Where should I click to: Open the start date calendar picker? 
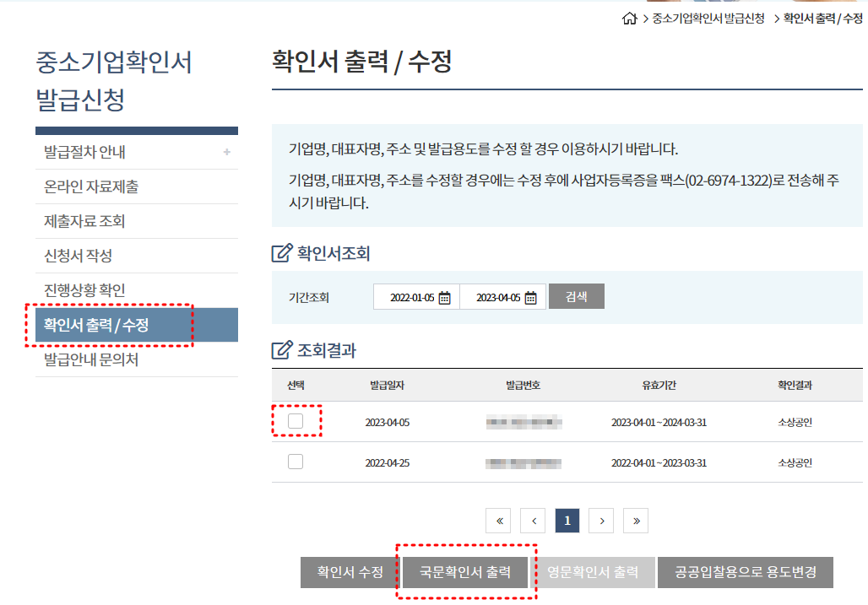tap(443, 296)
